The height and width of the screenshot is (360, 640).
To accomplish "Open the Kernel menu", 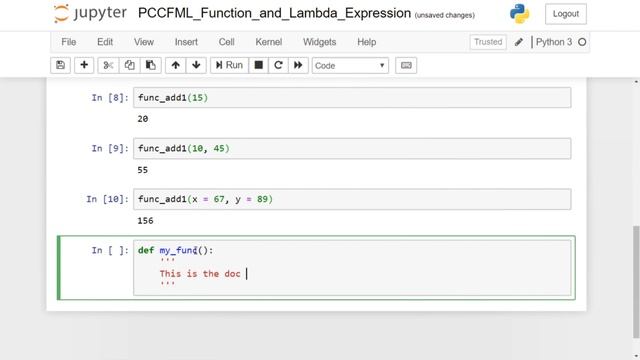I will [x=269, y=42].
